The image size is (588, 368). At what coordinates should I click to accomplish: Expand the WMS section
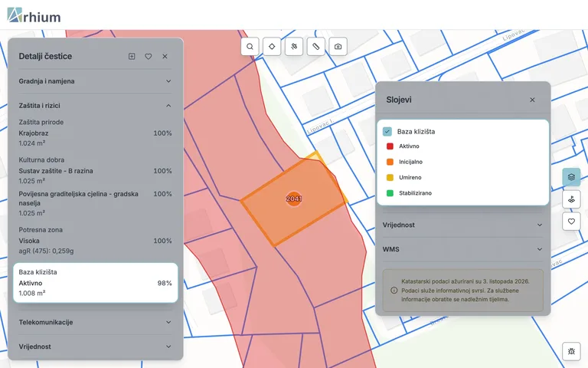[x=462, y=249]
